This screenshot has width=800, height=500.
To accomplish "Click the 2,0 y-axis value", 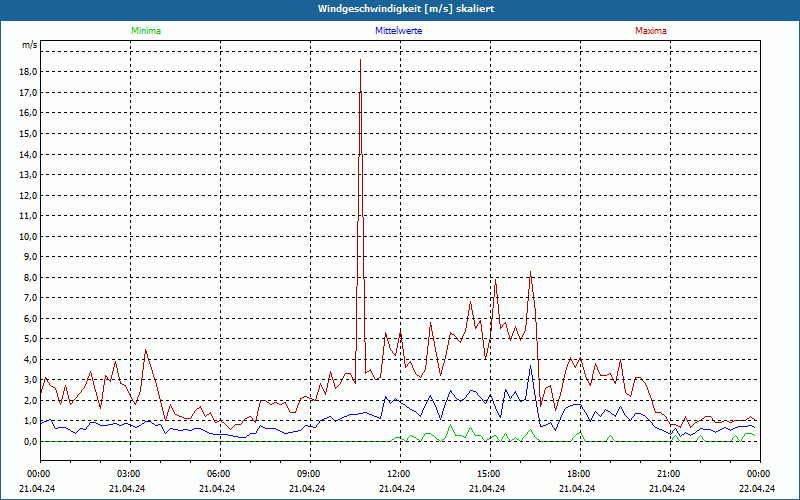I will pyautogui.click(x=30, y=401).
